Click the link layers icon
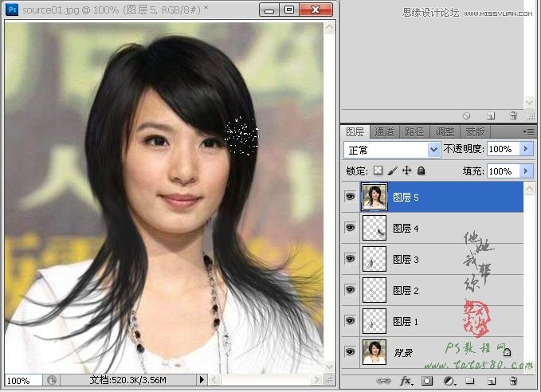 383,381
